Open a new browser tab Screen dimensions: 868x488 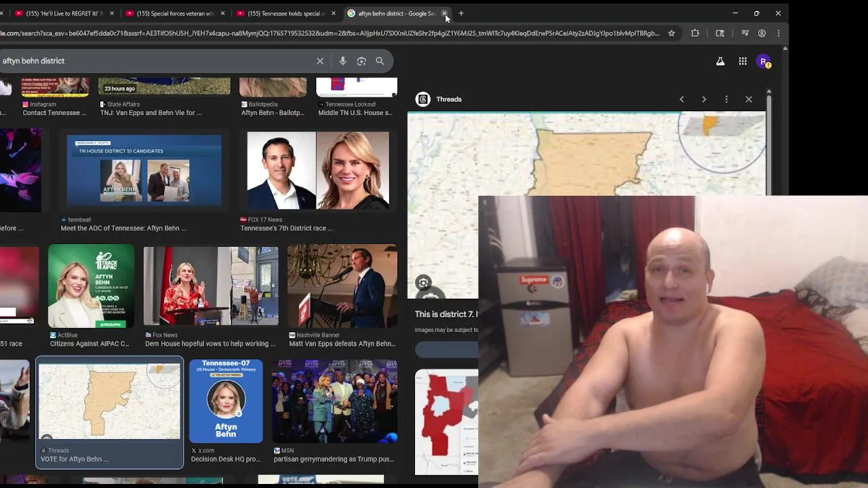pyautogui.click(x=461, y=13)
